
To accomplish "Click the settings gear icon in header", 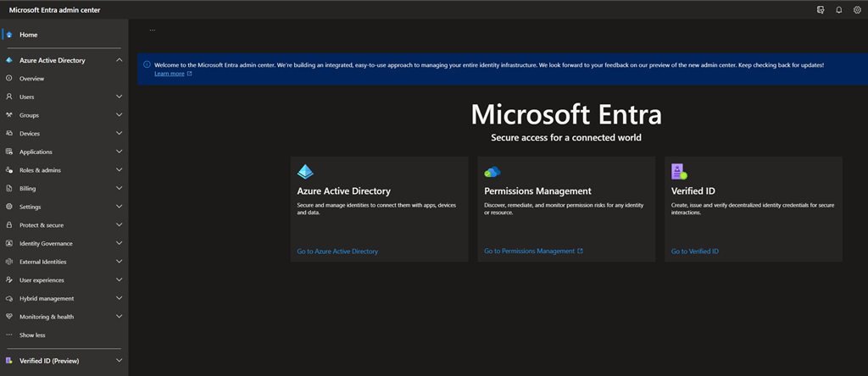I will [x=857, y=10].
